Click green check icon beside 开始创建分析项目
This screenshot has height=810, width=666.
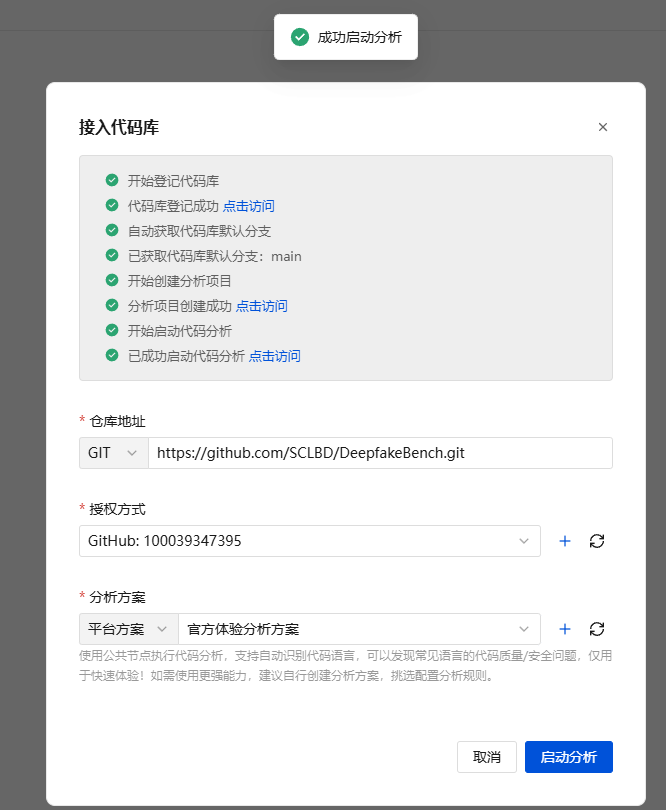pyautogui.click(x=112, y=280)
